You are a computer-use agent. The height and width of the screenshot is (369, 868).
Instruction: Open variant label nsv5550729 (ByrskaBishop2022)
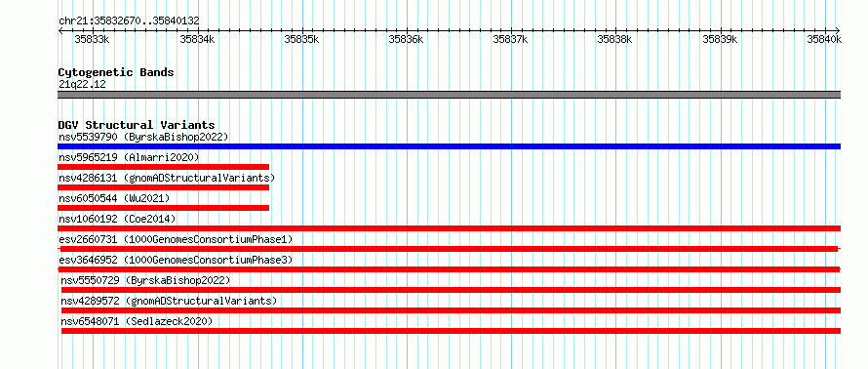(x=145, y=280)
